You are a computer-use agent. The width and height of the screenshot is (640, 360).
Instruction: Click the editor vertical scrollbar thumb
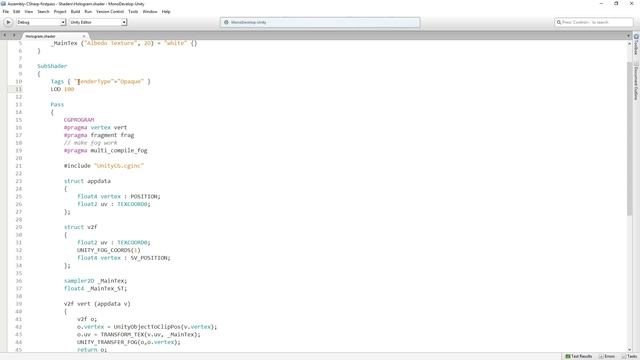629,139
